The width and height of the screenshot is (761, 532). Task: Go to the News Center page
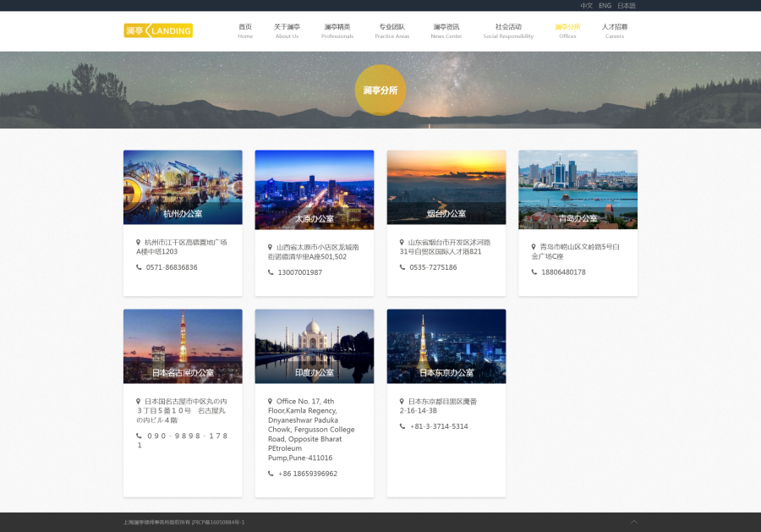446,31
